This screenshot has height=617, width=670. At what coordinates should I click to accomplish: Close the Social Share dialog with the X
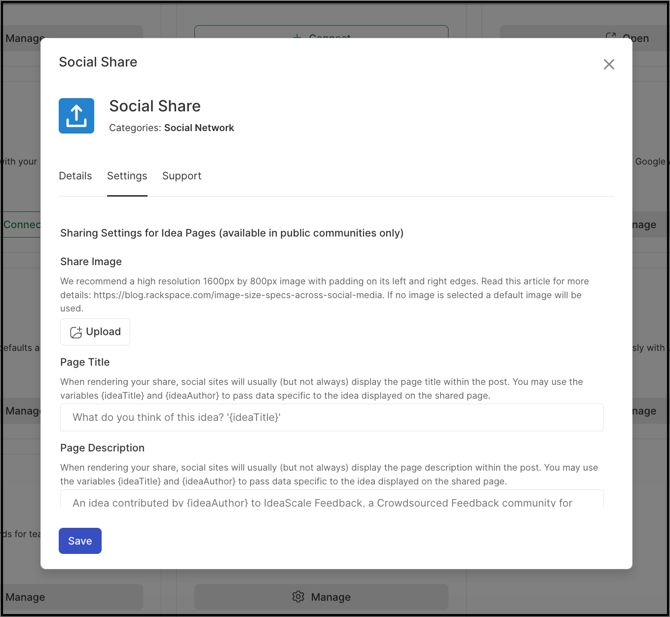click(x=608, y=64)
